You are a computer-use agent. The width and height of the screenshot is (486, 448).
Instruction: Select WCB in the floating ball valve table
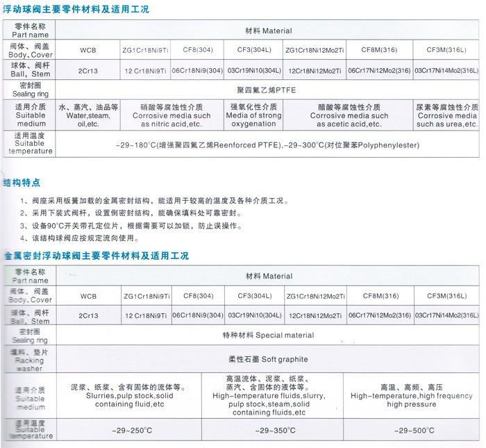click(x=88, y=50)
